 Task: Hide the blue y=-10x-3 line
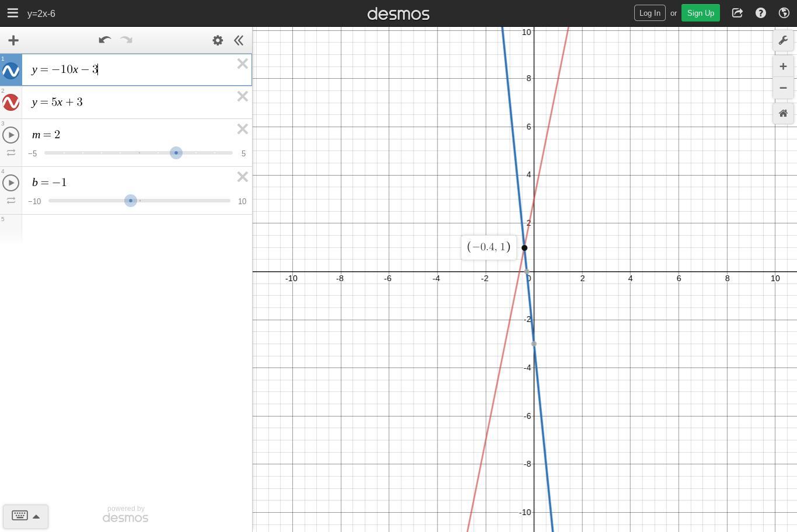[x=11, y=71]
